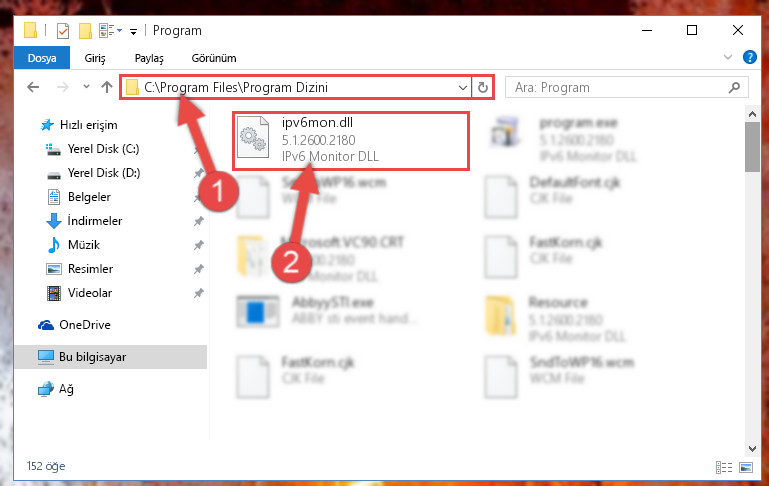769x486 pixels.
Task: Switch to the Görünüm ribbon tab
Action: [214, 58]
